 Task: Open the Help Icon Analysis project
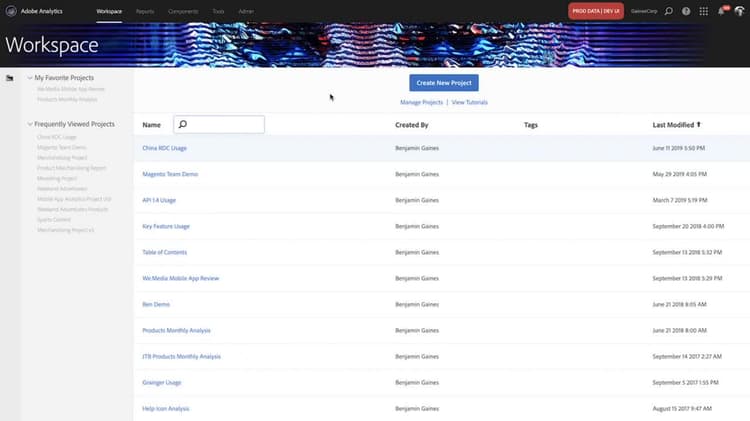pos(166,409)
